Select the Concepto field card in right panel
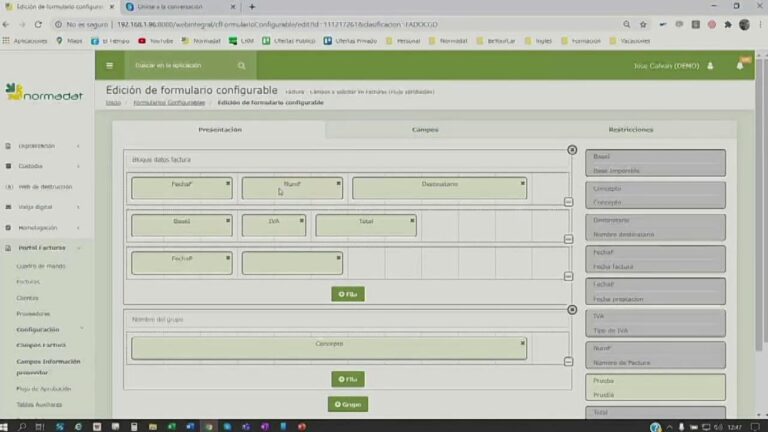The image size is (768, 432). tap(655, 195)
